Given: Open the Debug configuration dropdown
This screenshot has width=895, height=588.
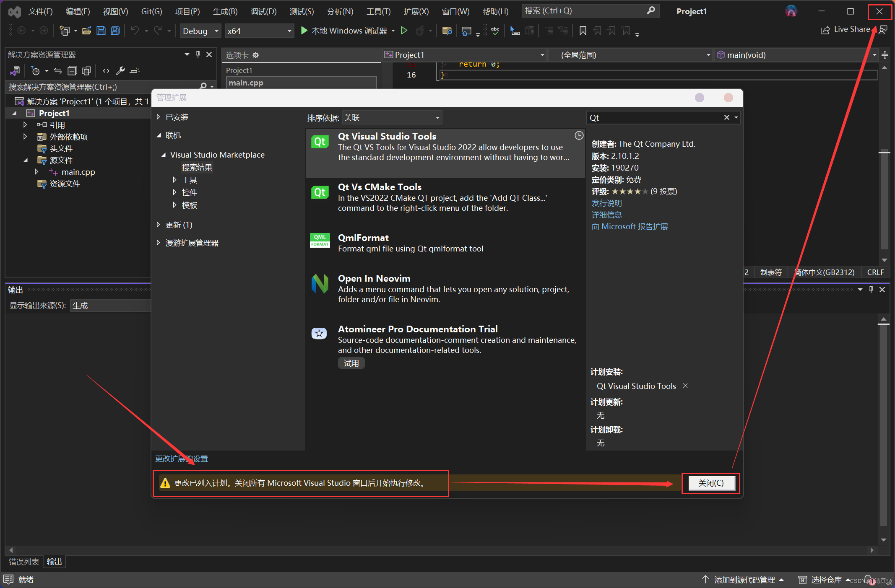Looking at the screenshot, I should [x=200, y=31].
